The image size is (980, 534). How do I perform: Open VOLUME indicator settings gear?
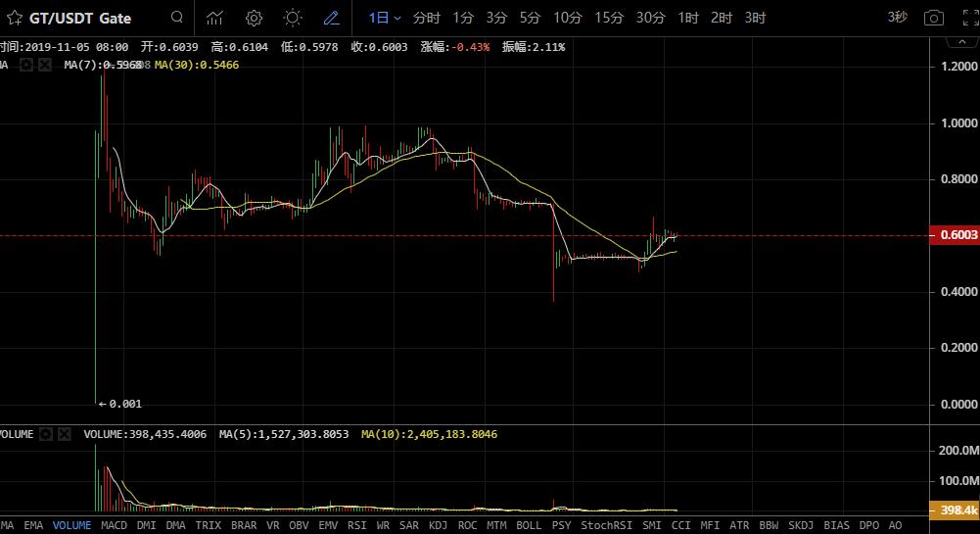(x=46, y=434)
